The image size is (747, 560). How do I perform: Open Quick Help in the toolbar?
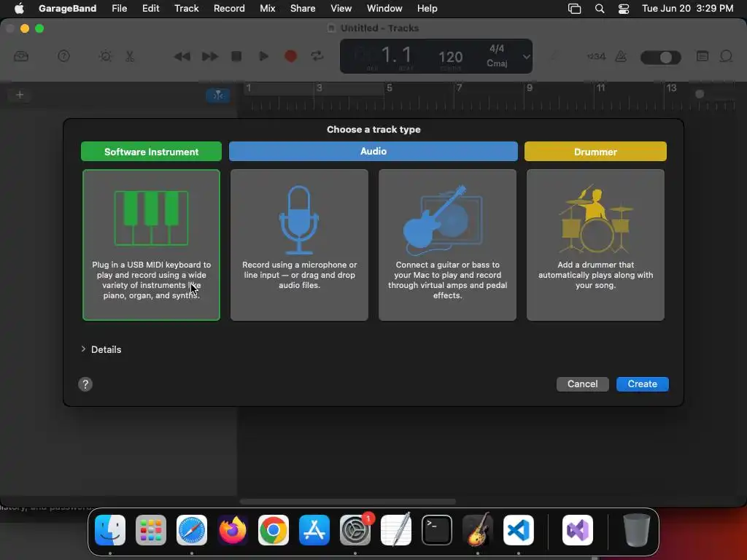pyautogui.click(x=64, y=56)
